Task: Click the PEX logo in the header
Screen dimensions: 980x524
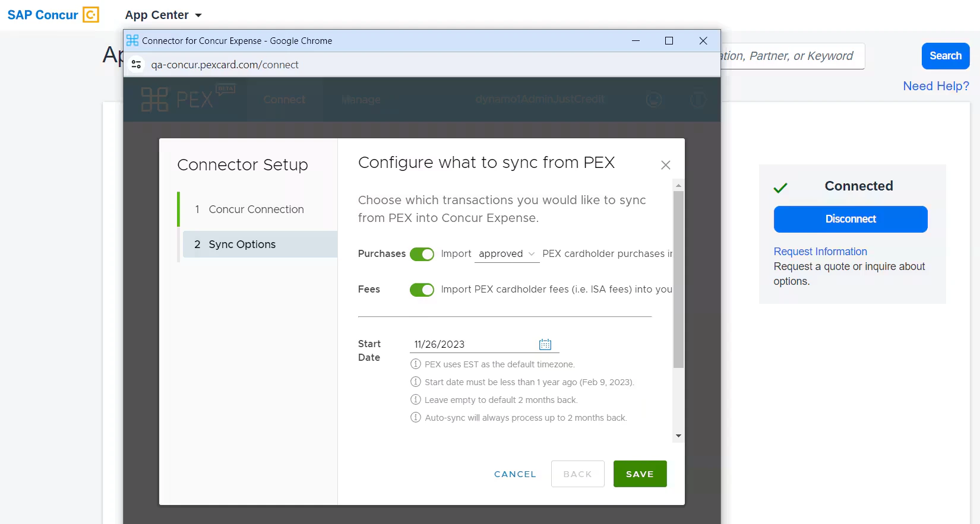Action: click(x=188, y=99)
